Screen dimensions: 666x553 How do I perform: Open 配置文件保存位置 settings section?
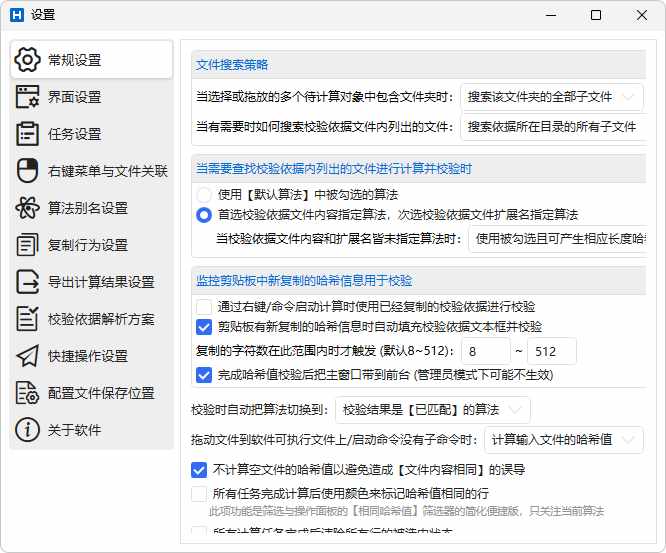101,393
